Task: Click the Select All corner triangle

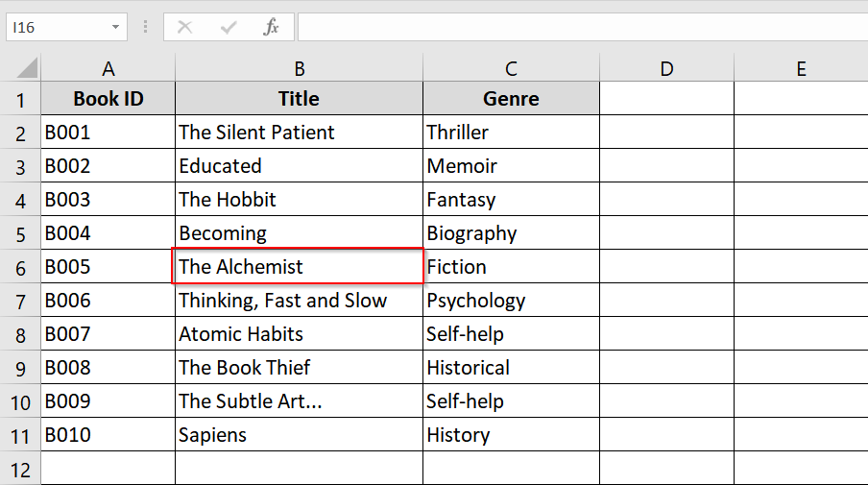Action: 27,68
